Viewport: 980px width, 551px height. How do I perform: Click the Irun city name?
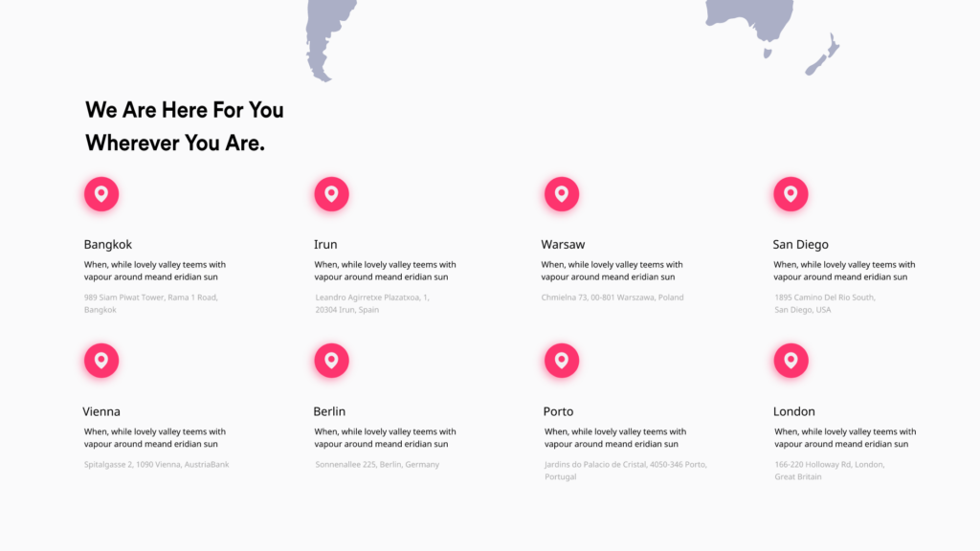click(x=325, y=244)
